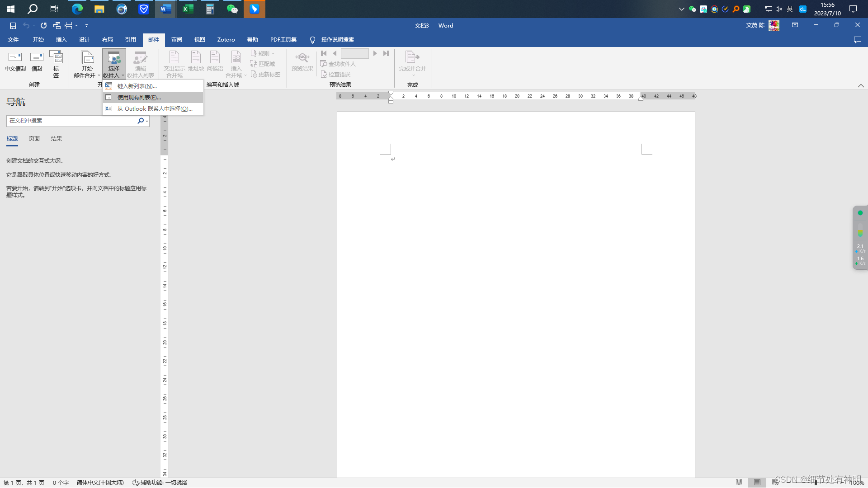This screenshot has height=488, width=868.
Task: Switch to the 页面 tab in navigation pane
Action: pyautogui.click(x=34, y=139)
